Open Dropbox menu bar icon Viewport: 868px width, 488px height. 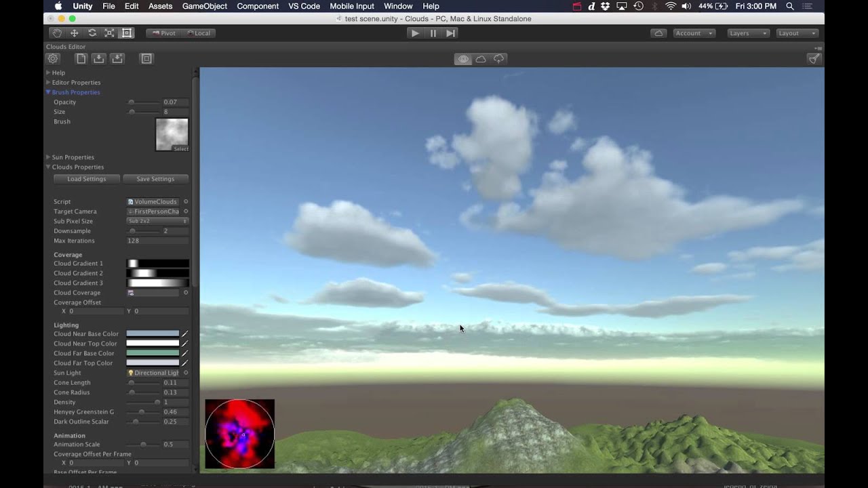(605, 6)
